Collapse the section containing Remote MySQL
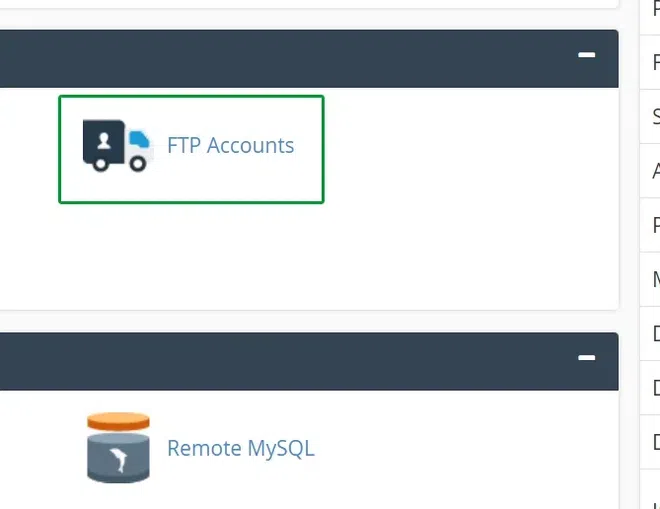Image resolution: width=660 pixels, height=509 pixels. 587,357
